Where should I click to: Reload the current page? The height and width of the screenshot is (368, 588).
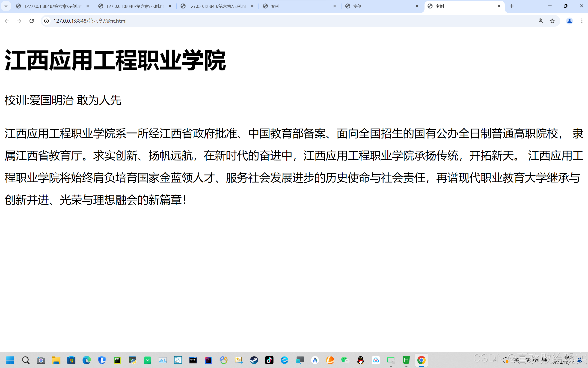32,21
